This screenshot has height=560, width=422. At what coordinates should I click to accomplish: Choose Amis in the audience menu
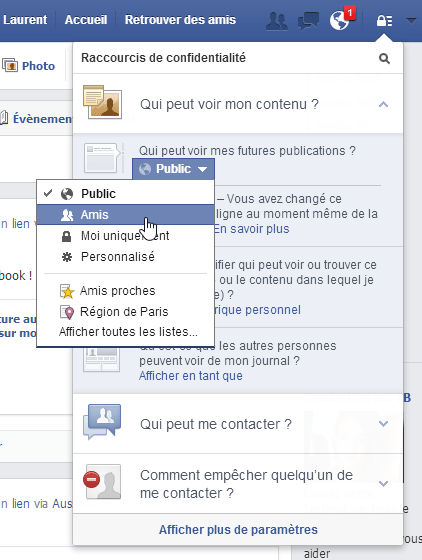(x=125, y=215)
